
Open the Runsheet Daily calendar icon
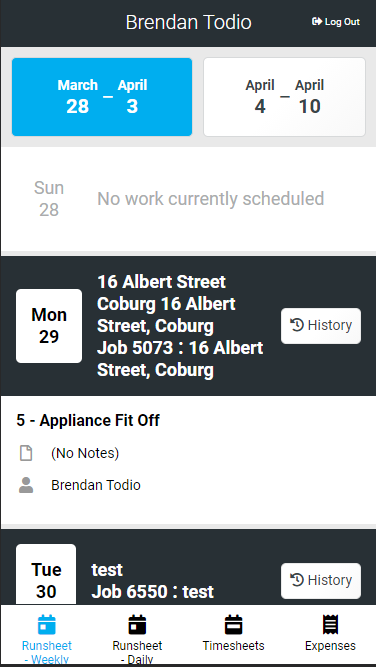coord(137,625)
